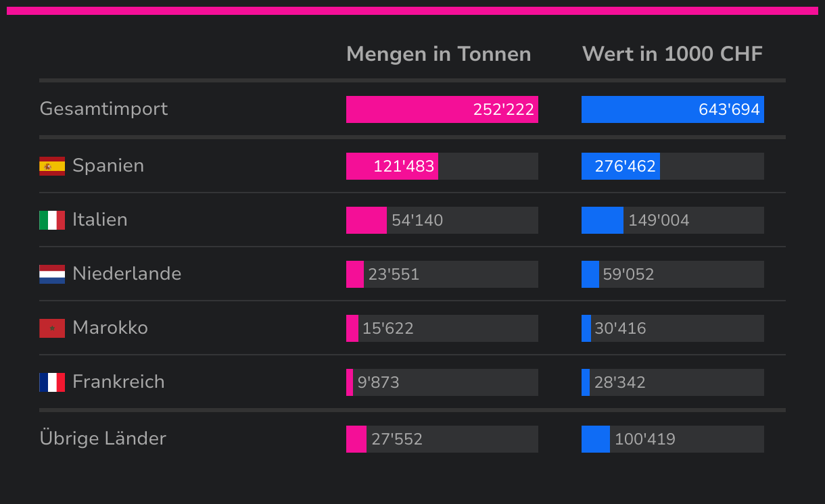Click Frankreich's CHF value 28'342

click(619, 382)
